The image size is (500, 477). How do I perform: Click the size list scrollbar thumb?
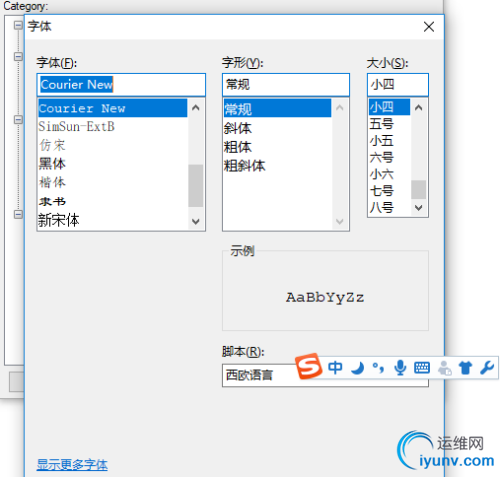tap(419, 189)
